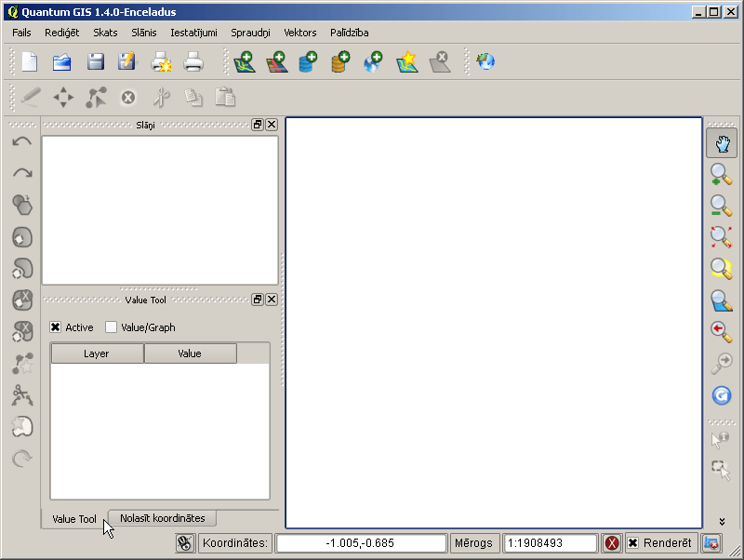Enable the Value/Graph checkbox

[111, 327]
